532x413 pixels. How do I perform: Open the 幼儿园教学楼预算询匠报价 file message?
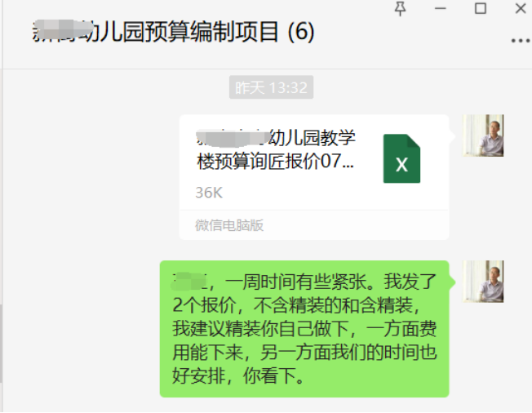(x=314, y=177)
